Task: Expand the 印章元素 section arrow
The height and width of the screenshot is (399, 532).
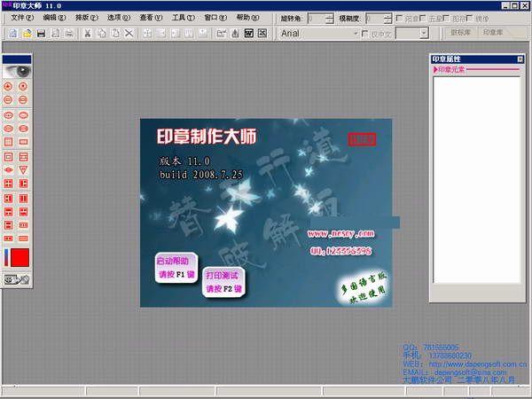Action: (x=435, y=69)
